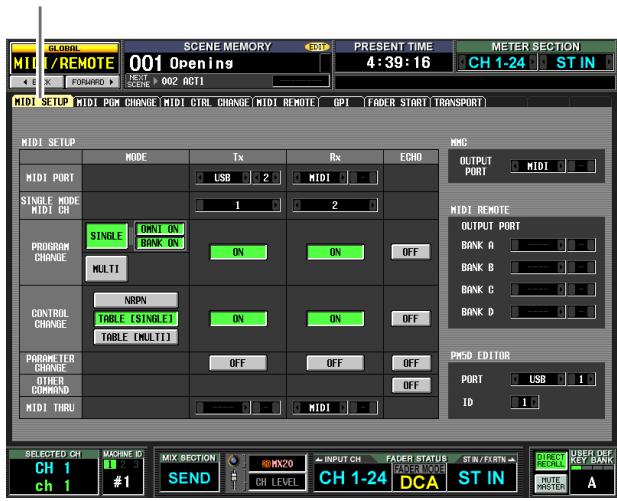The image size is (617, 501).
Task: Click right arrow of BANK D output port
Action: pos(561,312)
